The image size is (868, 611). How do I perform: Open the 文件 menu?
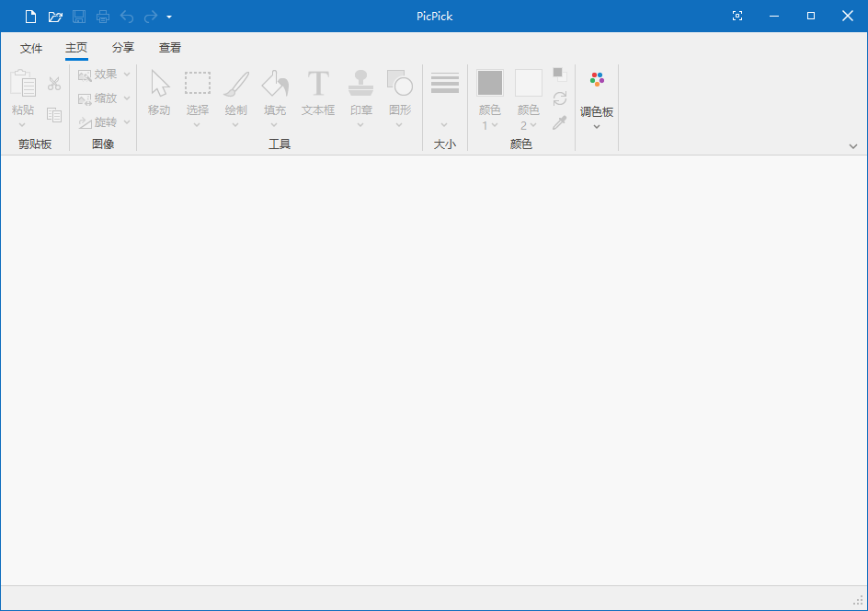[30, 48]
